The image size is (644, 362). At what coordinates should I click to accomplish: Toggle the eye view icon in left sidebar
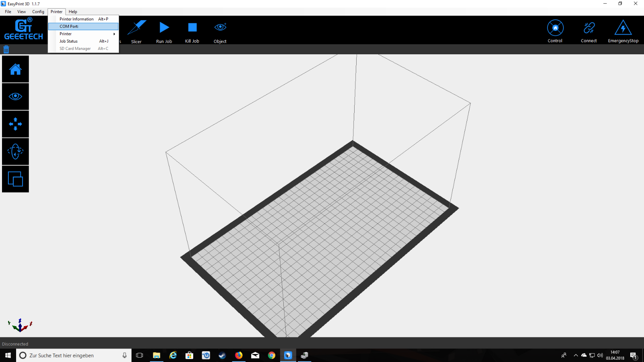(x=15, y=97)
